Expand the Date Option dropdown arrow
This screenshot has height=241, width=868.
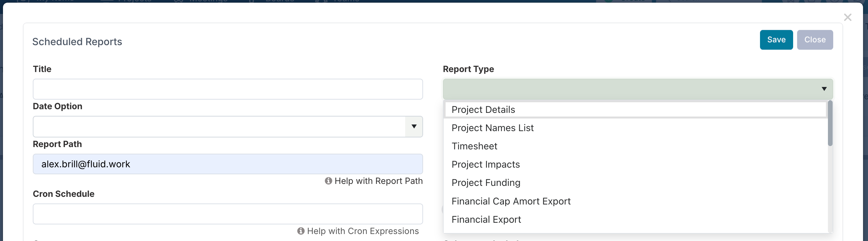414,126
